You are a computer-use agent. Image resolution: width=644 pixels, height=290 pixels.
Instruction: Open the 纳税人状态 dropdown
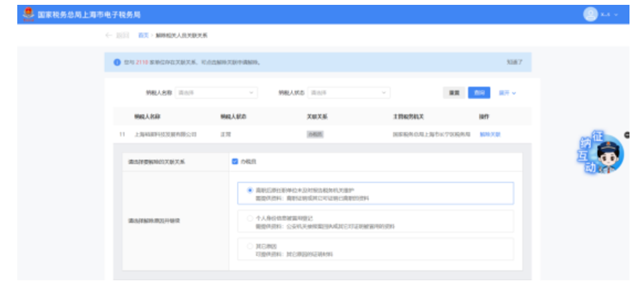(x=348, y=93)
